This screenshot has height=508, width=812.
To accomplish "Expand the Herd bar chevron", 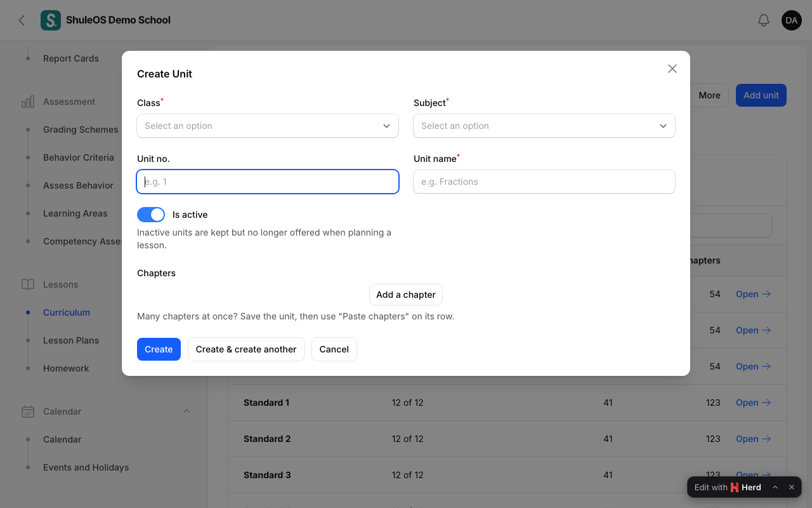I will pos(775,487).
